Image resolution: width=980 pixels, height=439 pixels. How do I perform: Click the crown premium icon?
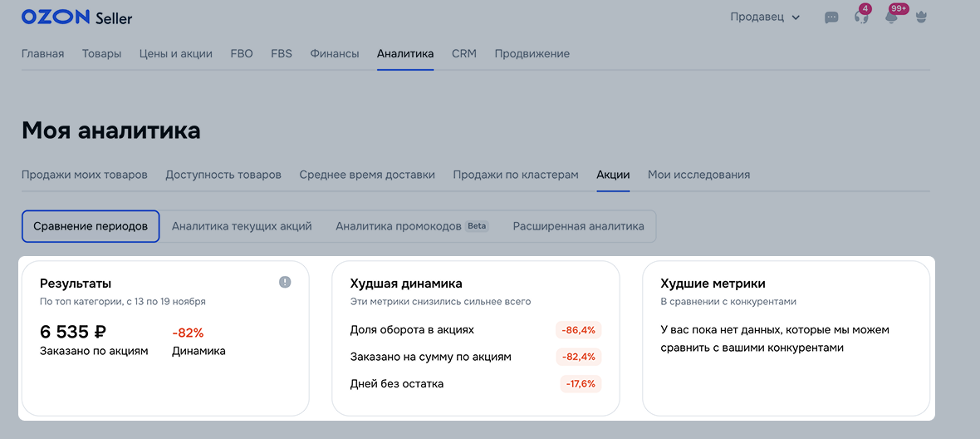pos(921,17)
